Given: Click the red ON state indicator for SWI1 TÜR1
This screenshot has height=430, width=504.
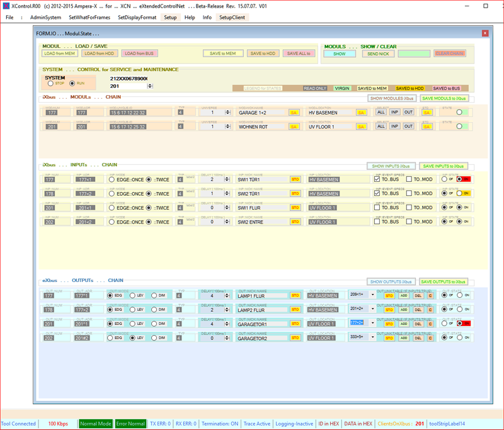Looking at the screenshot, I should (x=463, y=179).
